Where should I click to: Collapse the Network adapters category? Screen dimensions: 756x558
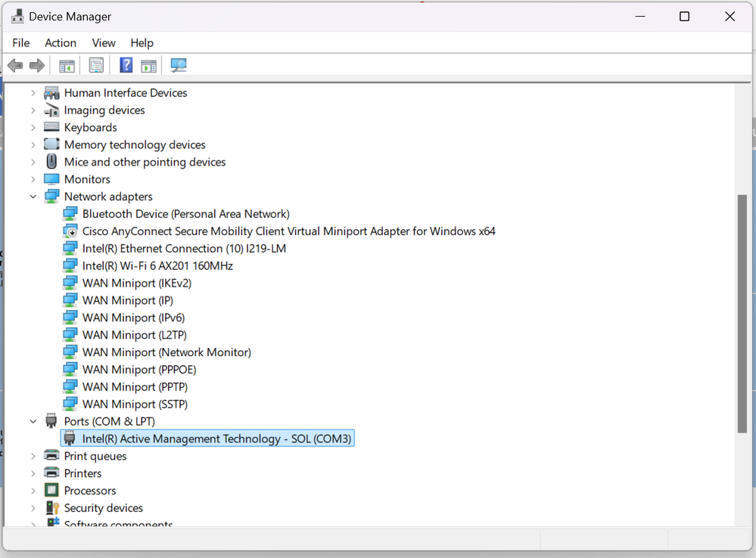[x=33, y=196]
